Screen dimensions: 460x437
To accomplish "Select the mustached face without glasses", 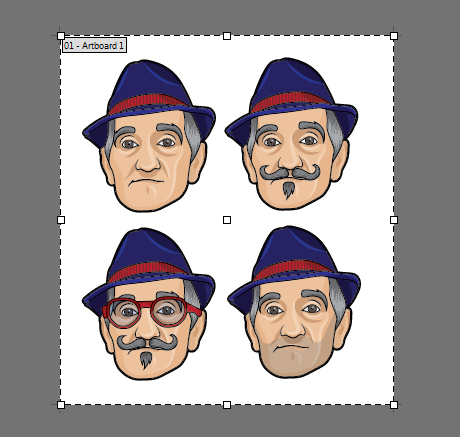I will tap(291, 134).
